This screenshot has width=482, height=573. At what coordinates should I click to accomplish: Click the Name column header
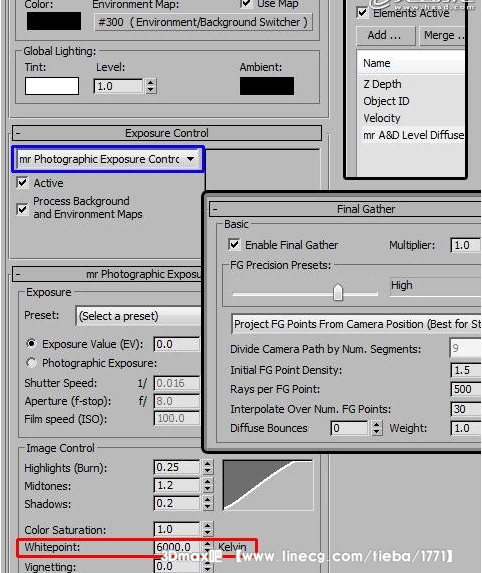411,63
